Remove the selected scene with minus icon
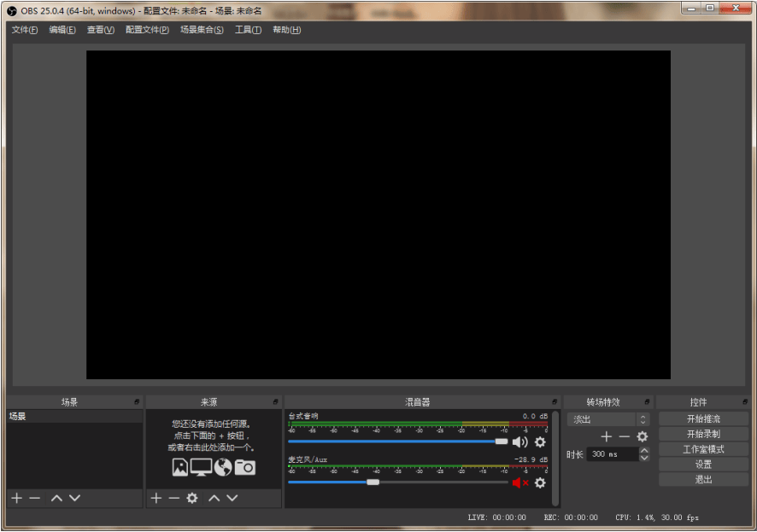The width and height of the screenshot is (757, 532). 35,498
